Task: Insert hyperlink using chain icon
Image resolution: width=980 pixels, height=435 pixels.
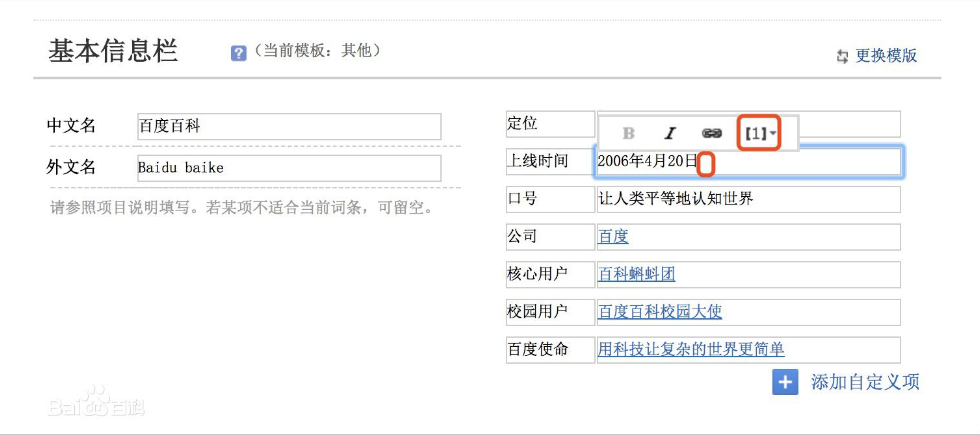Action: tap(712, 133)
